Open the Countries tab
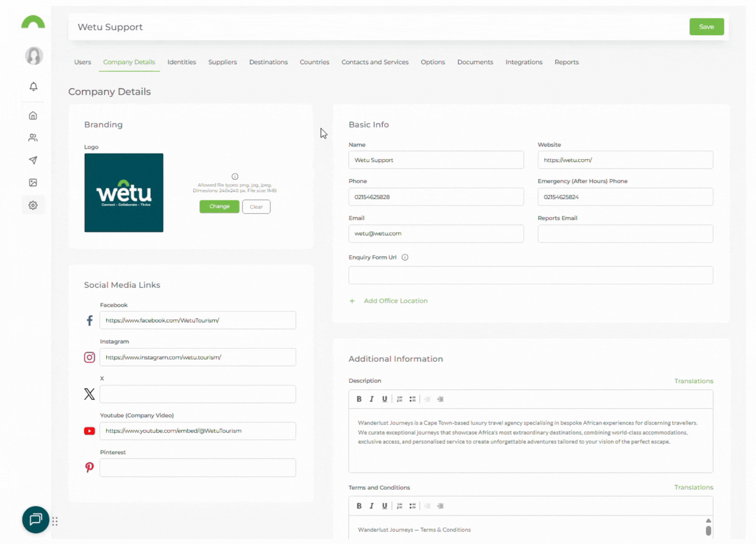Viewport: 756px width, 544px height. [x=314, y=62]
